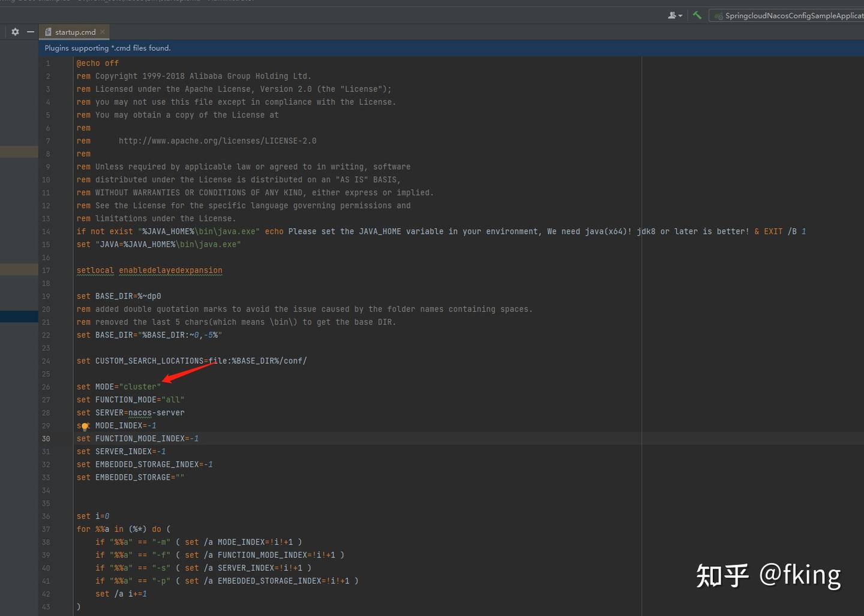Build the project with the green hammer icon

[697, 15]
